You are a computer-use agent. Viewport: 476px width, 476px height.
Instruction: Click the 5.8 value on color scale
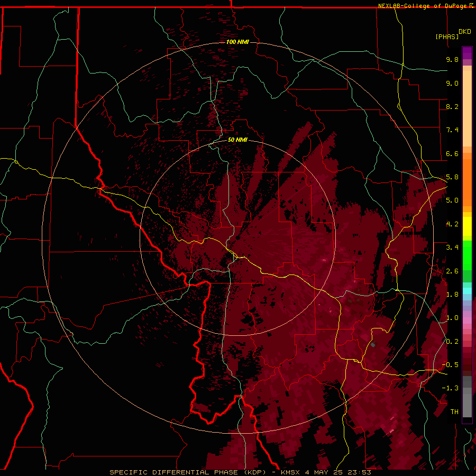(452, 177)
